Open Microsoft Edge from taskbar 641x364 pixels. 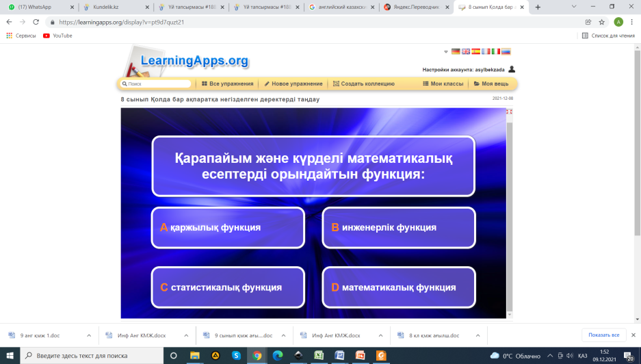point(278,355)
